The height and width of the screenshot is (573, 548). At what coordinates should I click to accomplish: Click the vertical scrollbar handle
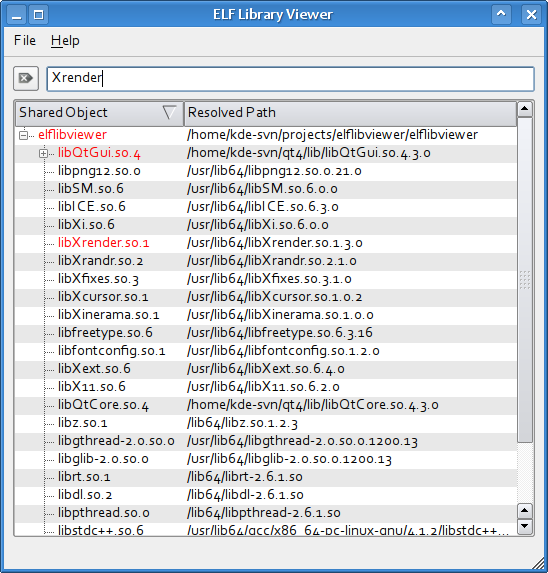pyautogui.click(x=525, y=280)
